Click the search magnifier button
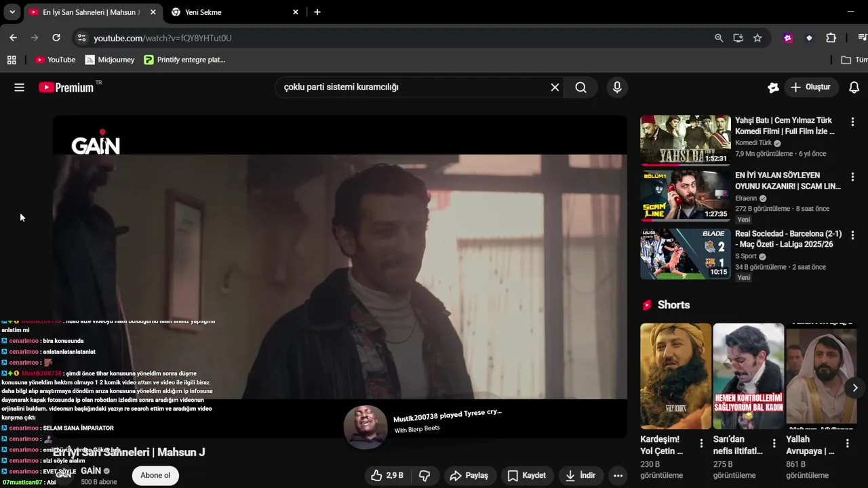The width and height of the screenshot is (868, 488). [x=581, y=87]
